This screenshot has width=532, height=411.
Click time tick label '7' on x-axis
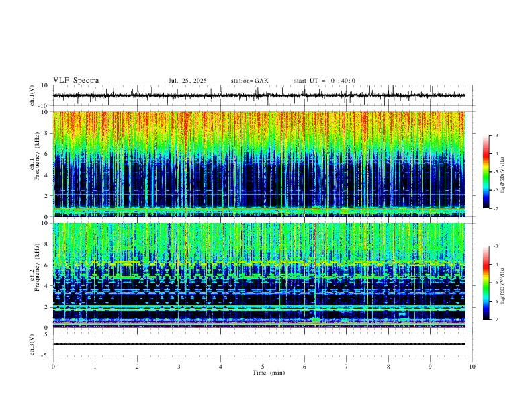[347, 367]
